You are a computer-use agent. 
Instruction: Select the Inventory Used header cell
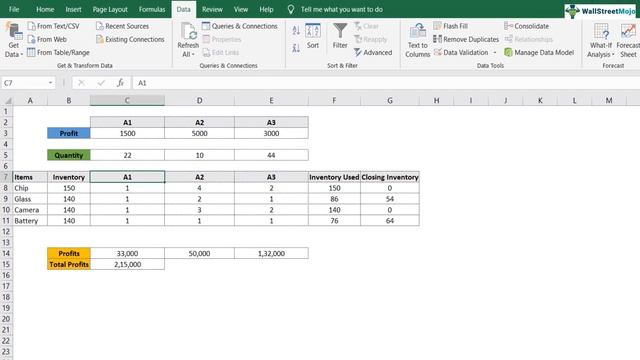coord(334,177)
